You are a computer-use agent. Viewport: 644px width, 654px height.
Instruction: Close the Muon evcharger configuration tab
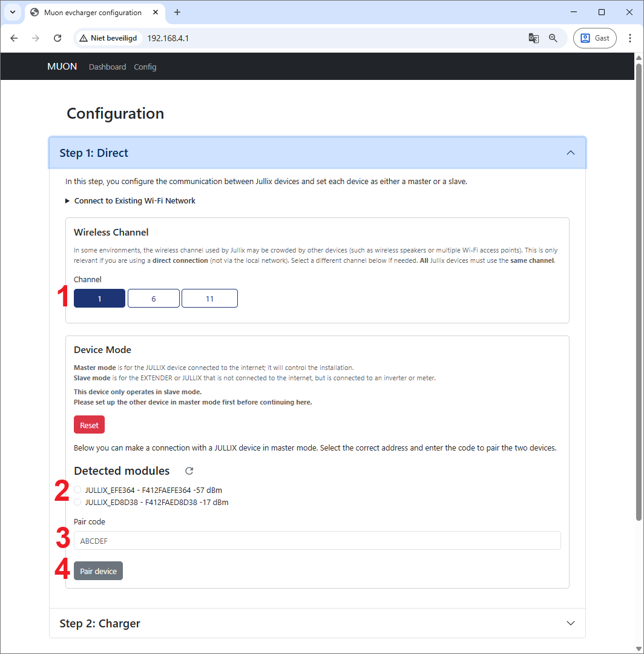click(x=157, y=13)
